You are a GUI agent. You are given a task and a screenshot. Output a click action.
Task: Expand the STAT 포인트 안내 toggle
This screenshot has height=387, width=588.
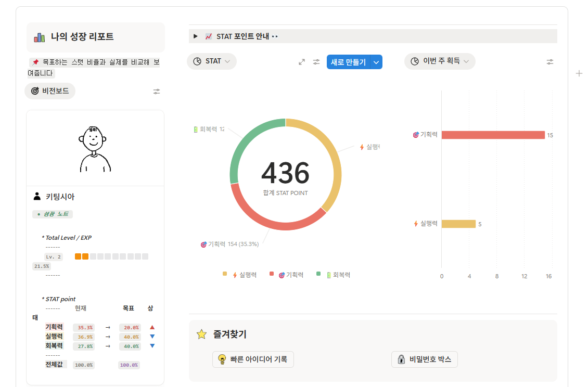(196, 36)
